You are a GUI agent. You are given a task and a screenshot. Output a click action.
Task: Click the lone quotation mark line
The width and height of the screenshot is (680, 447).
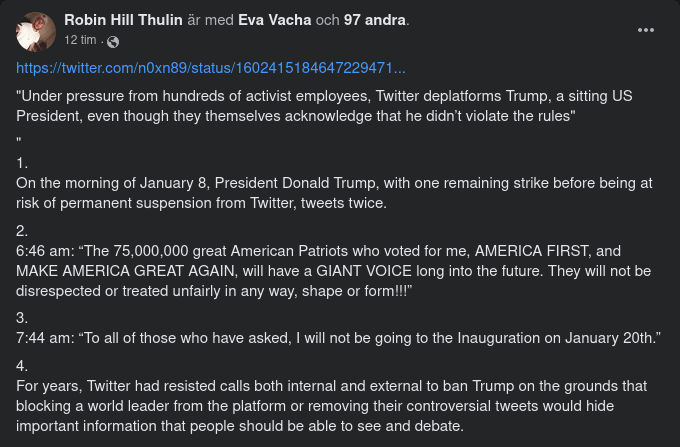19,139
